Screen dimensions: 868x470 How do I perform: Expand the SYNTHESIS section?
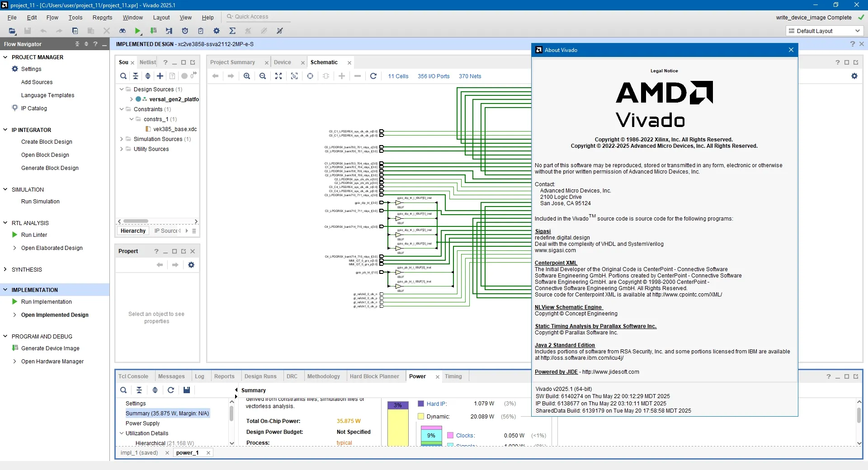point(5,269)
